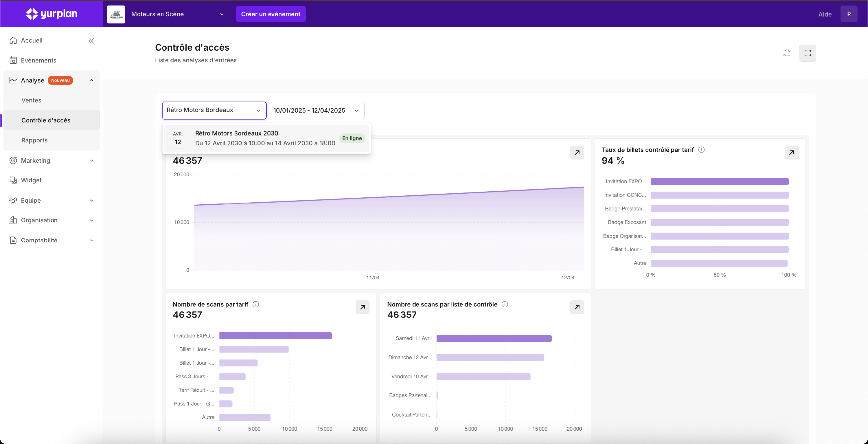Open the date range dropdown
This screenshot has height=444, width=868.
point(317,111)
